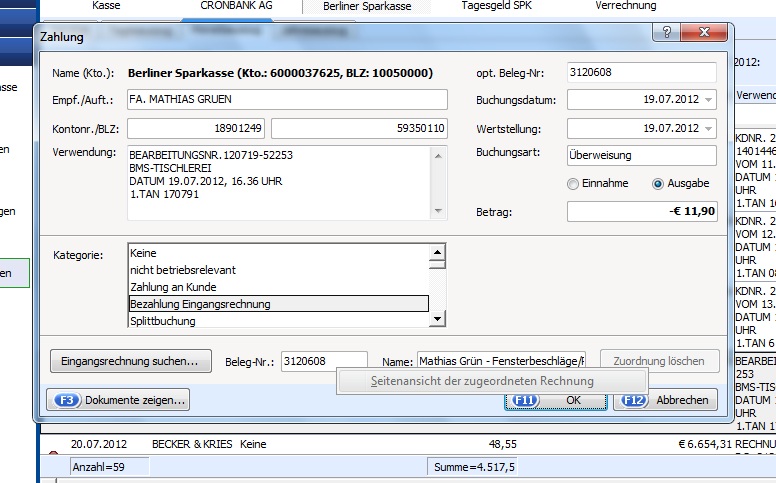
Task: Confirm the payment with OK
Action: pos(556,400)
